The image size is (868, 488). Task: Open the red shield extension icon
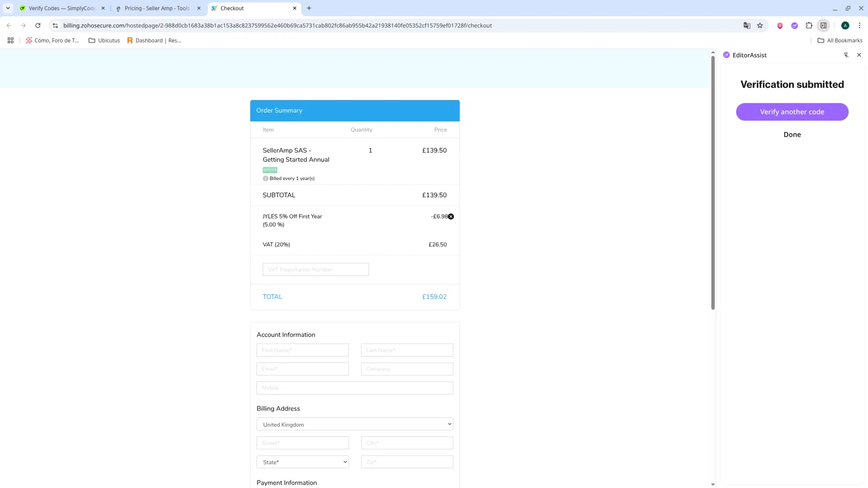[x=780, y=25]
